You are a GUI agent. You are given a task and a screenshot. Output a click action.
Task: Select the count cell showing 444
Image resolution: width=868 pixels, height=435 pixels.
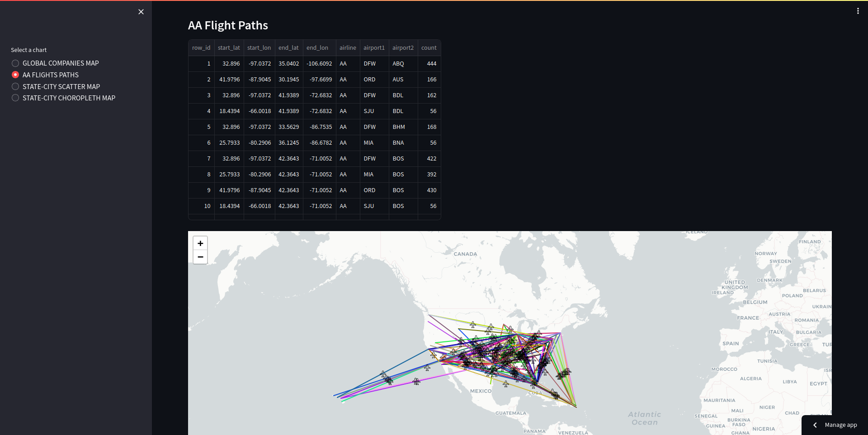429,64
